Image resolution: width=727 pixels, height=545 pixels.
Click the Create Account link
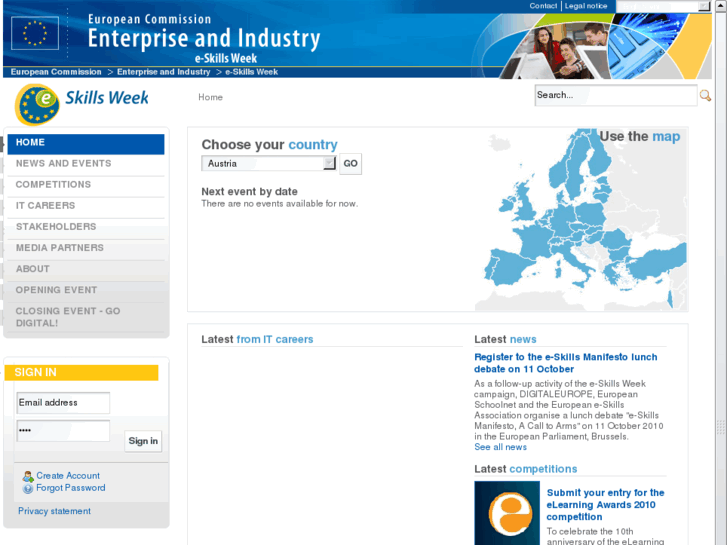(68, 476)
